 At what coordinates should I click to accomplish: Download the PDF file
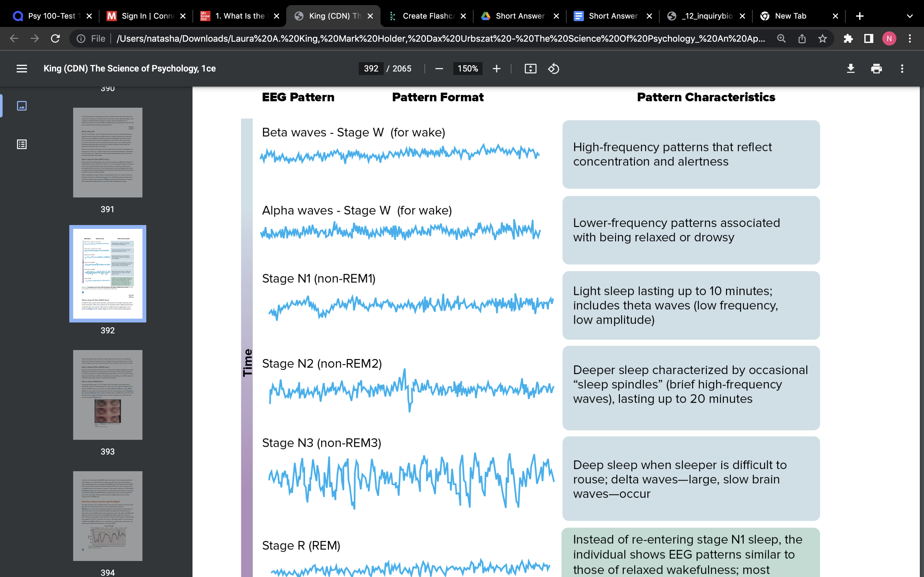(851, 69)
